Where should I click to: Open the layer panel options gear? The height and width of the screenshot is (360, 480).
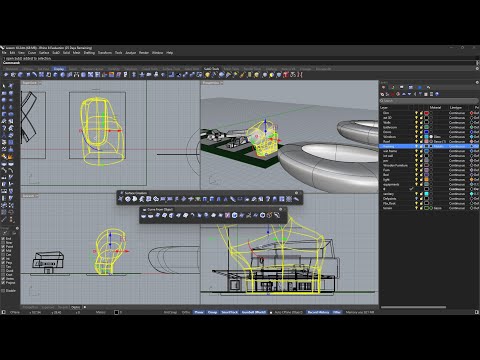click(x=477, y=82)
